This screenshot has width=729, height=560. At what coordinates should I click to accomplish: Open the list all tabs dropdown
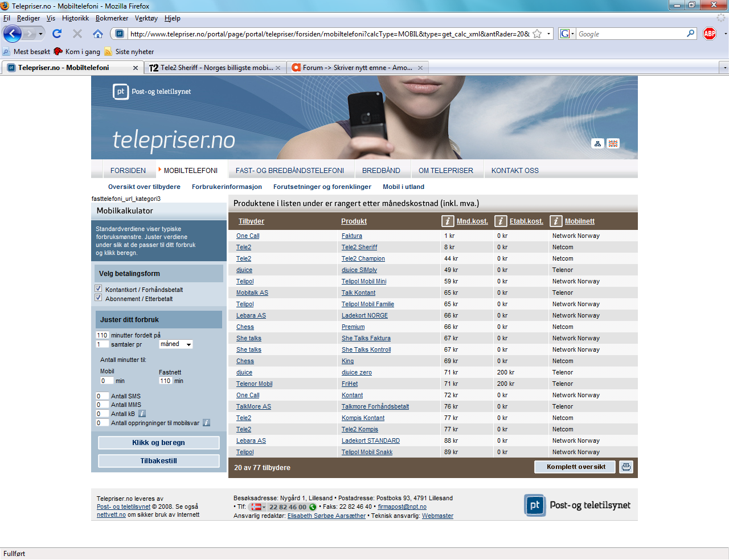724,68
